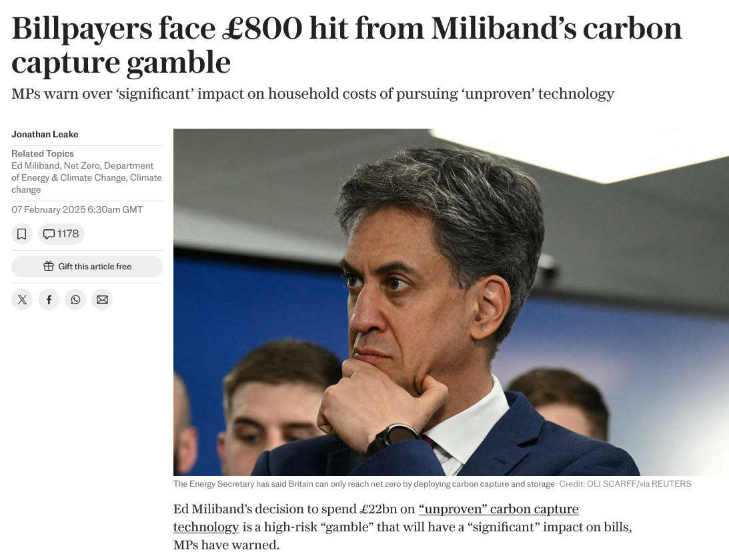Share article on X
729x560 pixels.
(x=22, y=299)
